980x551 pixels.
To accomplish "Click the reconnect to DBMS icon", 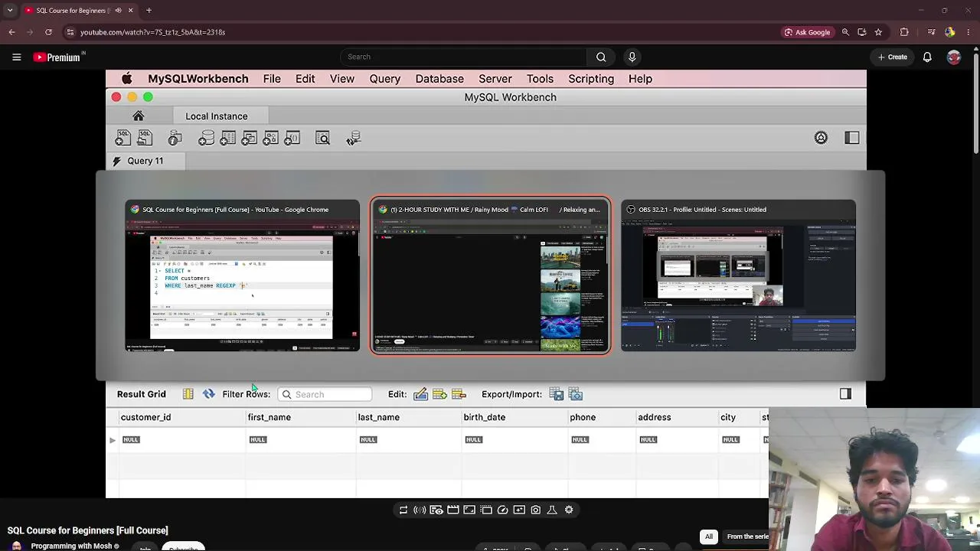I will click(353, 138).
